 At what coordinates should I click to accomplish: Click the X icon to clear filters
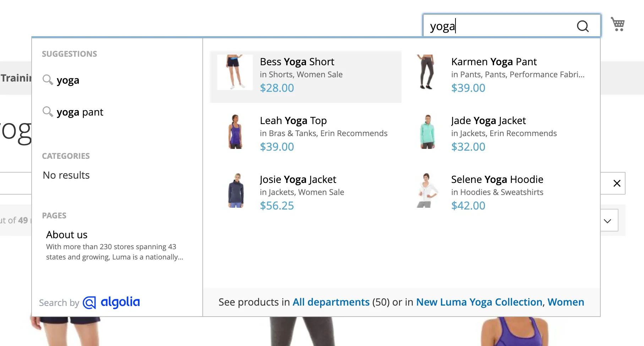[617, 183]
